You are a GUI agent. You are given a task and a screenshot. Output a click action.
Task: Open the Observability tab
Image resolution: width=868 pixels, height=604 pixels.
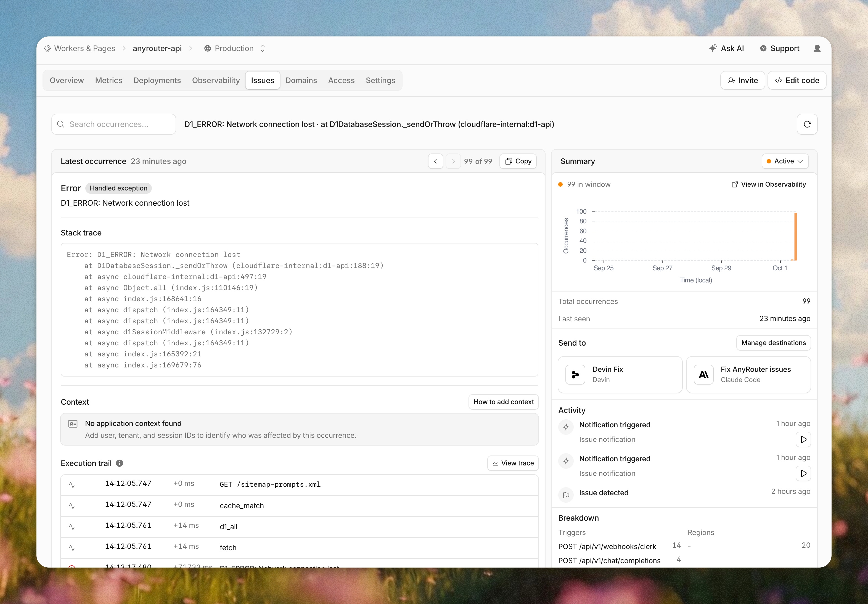click(x=216, y=81)
